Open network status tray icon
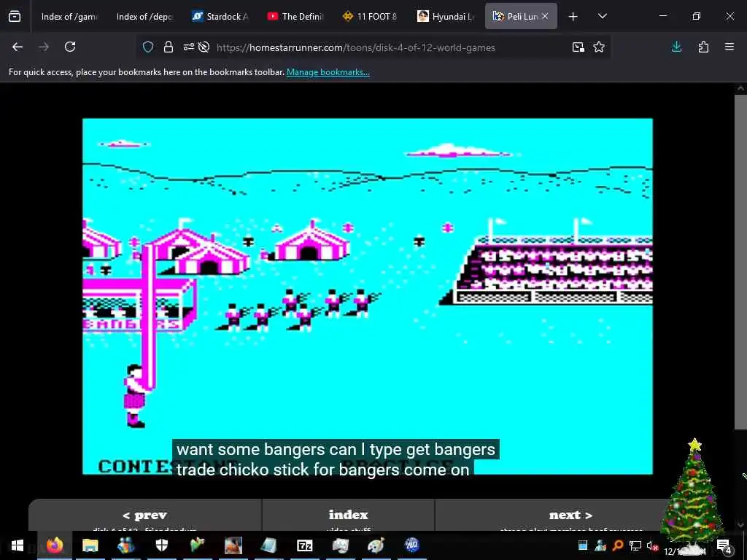 pos(635,545)
